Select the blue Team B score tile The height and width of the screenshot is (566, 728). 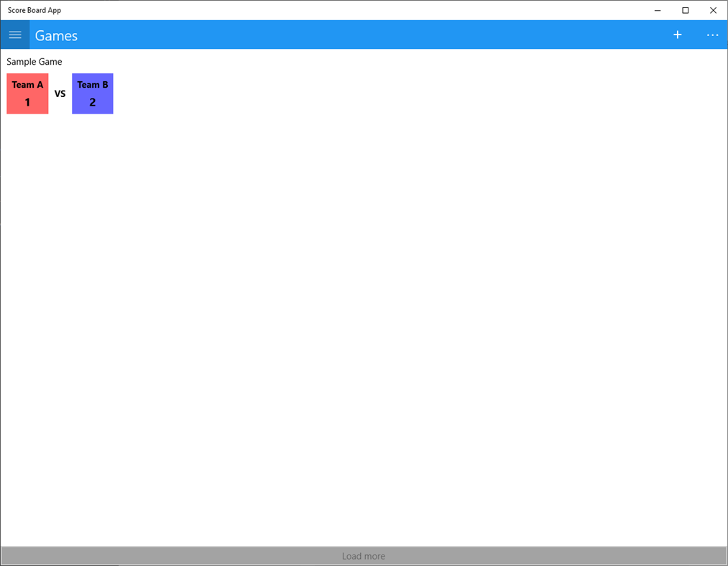click(x=92, y=93)
